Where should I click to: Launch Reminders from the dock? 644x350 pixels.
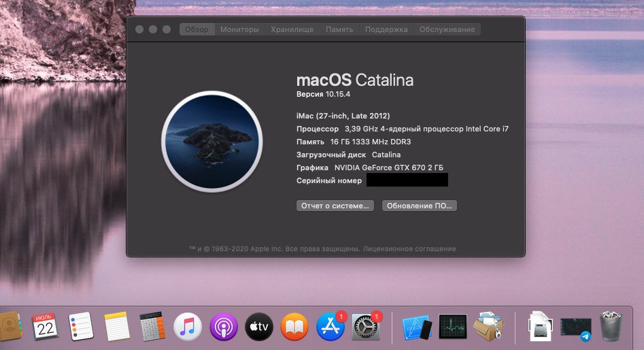80,327
